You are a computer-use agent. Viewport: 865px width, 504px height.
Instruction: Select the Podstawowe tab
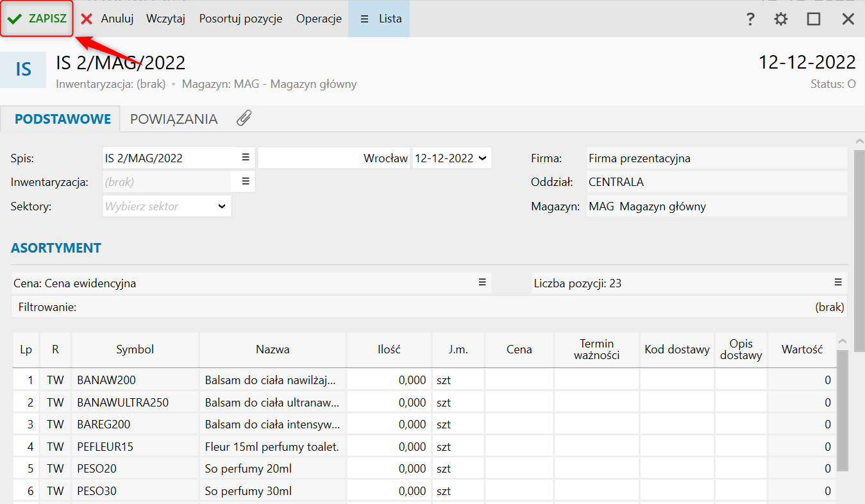click(63, 119)
